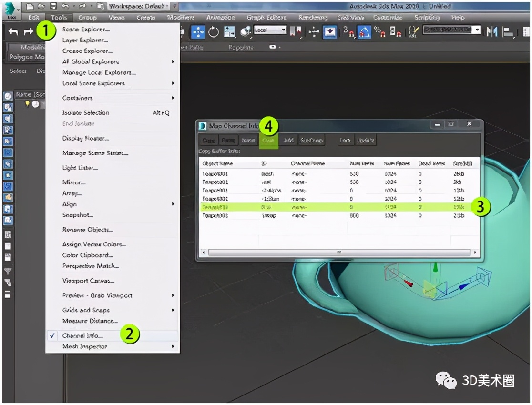The width and height of the screenshot is (532, 405).
Task: Click the Mirror tool icon in toolbar
Action: tap(491, 32)
